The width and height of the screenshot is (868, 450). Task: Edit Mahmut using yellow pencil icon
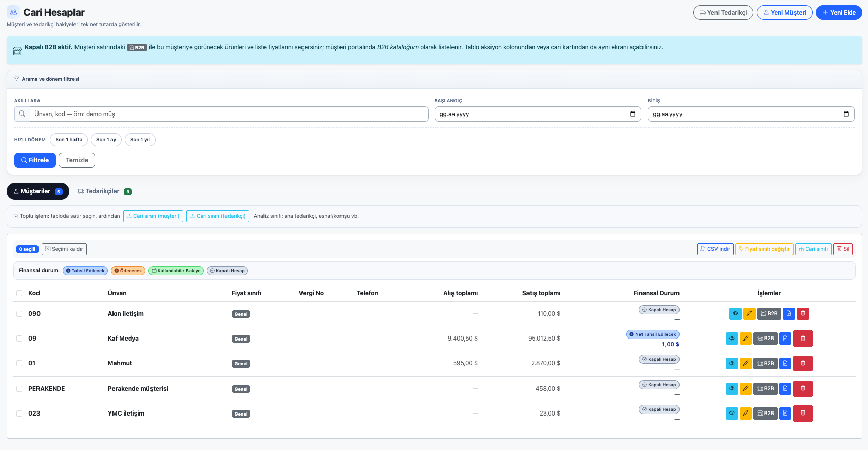point(745,363)
